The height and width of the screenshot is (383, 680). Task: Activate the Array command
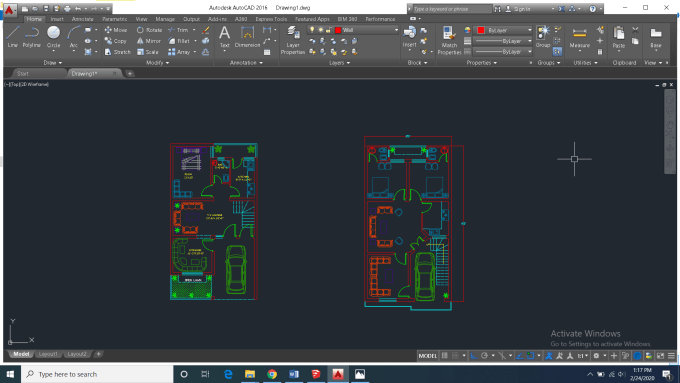[179, 52]
